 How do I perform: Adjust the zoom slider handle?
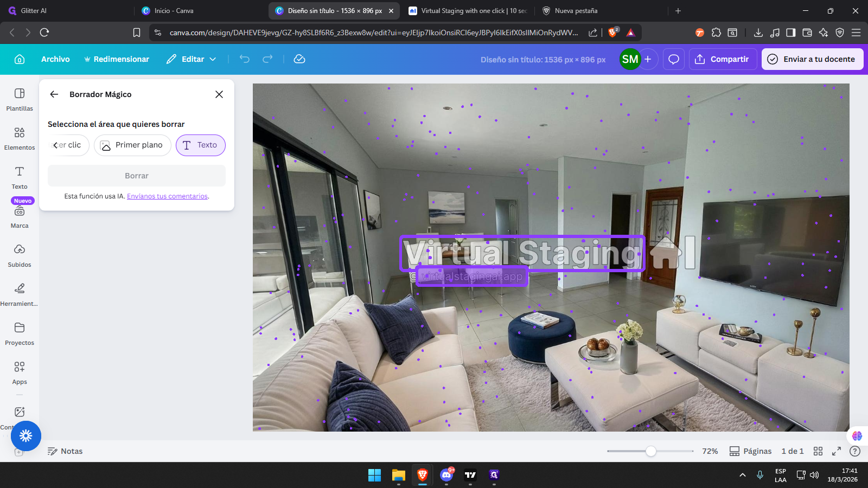[x=651, y=451]
